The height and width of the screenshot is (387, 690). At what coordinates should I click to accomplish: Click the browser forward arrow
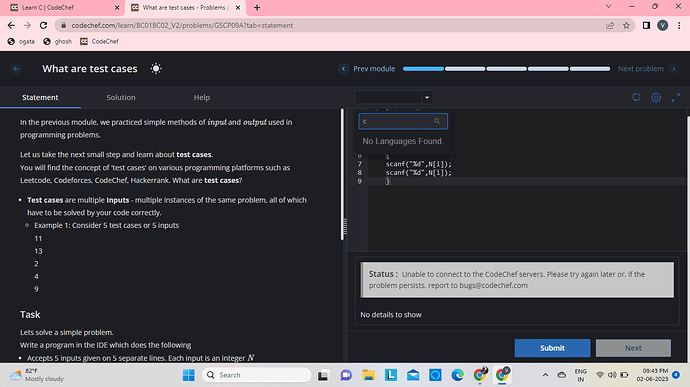click(27, 26)
